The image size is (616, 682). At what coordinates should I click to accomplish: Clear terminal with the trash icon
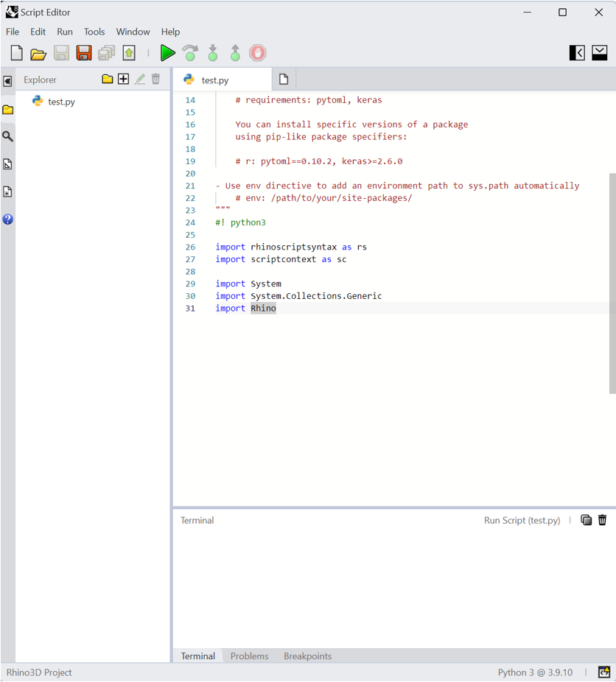click(602, 520)
